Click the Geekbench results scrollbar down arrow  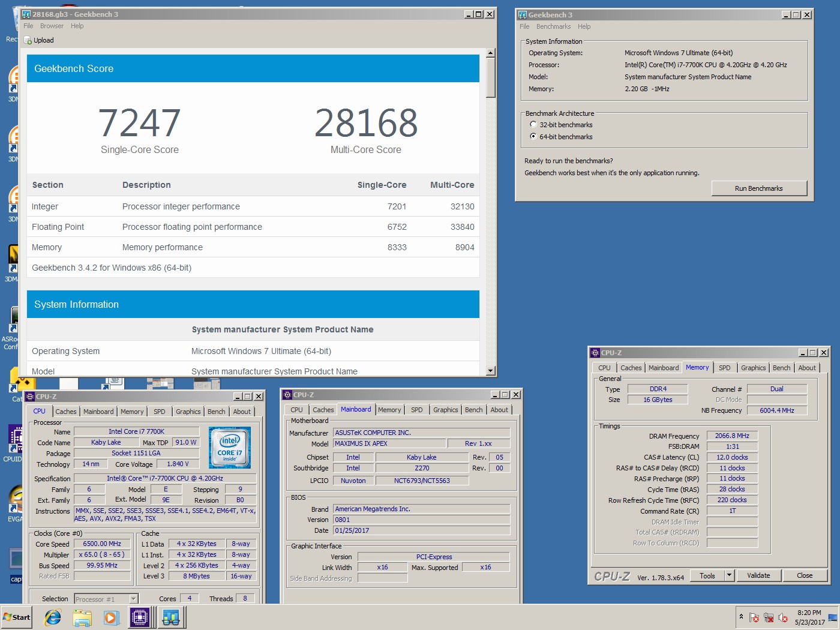pos(490,371)
